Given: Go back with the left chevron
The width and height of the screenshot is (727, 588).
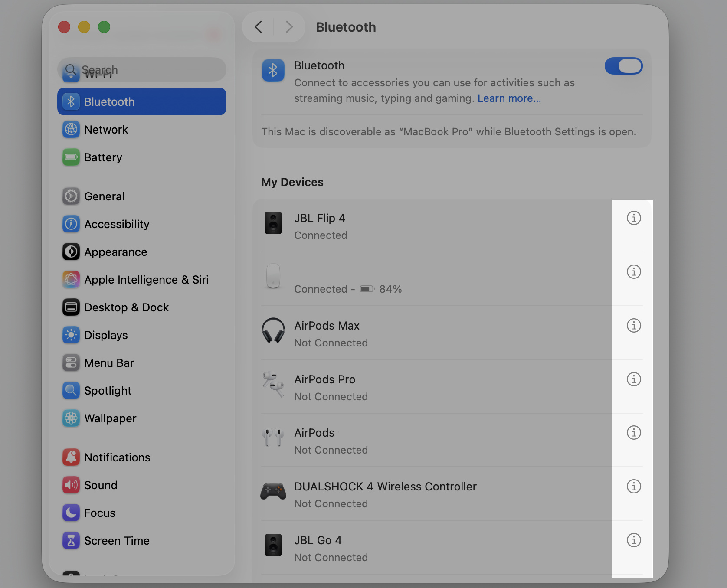Looking at the screenshot, I should pos(259,27).
